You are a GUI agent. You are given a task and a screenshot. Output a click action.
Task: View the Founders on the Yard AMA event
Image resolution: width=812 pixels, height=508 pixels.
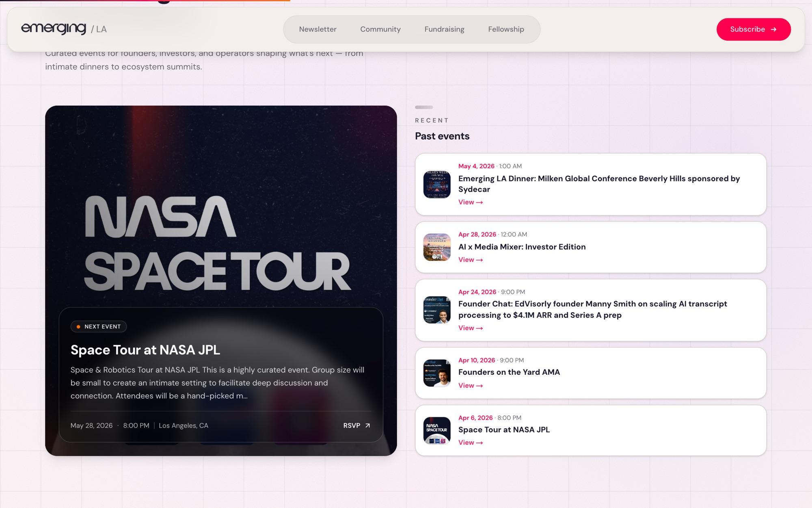coord(471,386)
